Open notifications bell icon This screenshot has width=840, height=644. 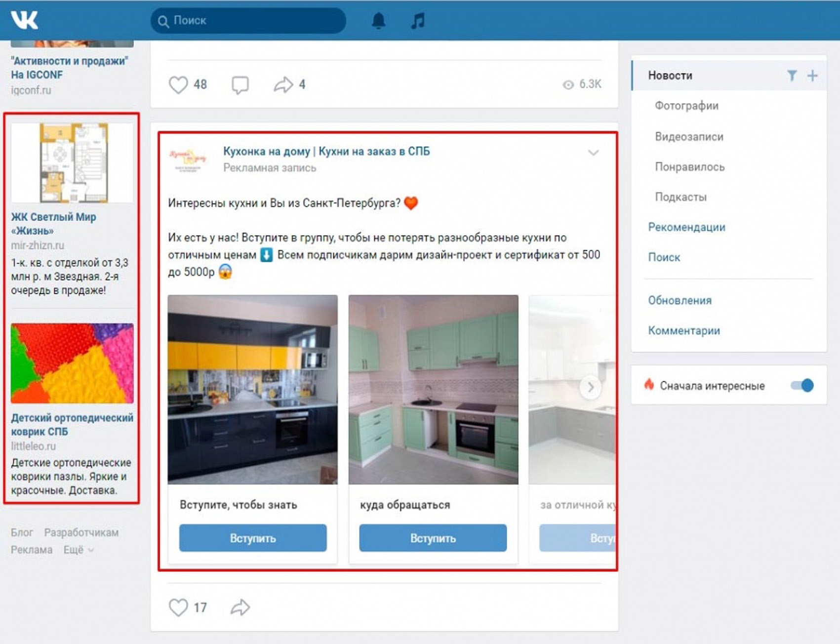click(378, 21)
